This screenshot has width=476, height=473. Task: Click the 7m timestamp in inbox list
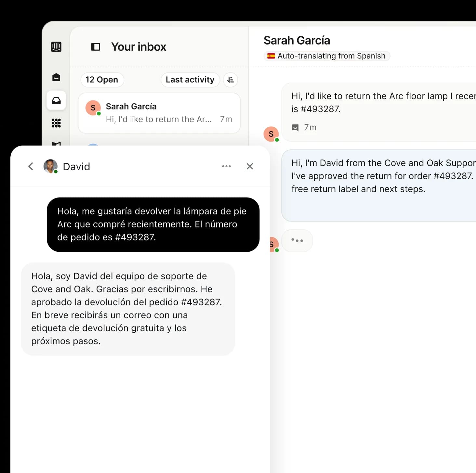[226, 119]
